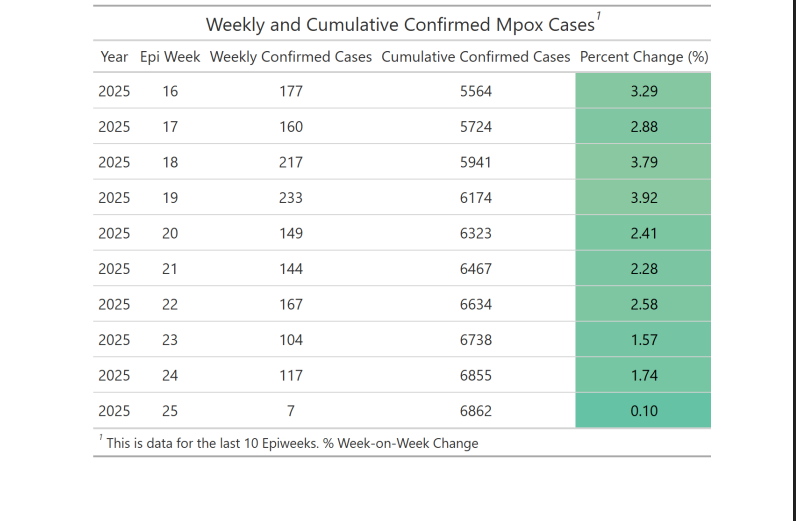Click the Weekly Confirmed Cases header

point(290,57)
